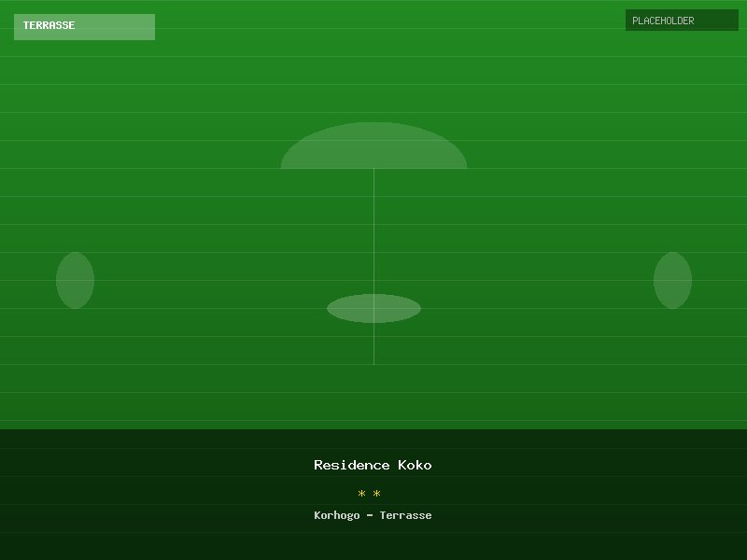This screenshot has width=747, height=560.
Task: Click the second yellow rating star
Action: (377, 494)
